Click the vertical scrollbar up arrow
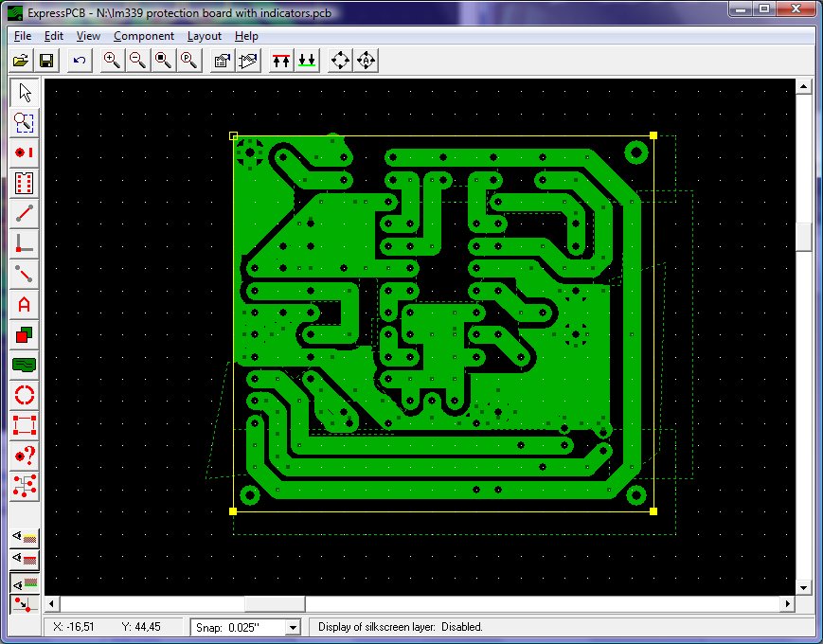The image size is (823, 644). pyautogui.click(x=804, y=86)
